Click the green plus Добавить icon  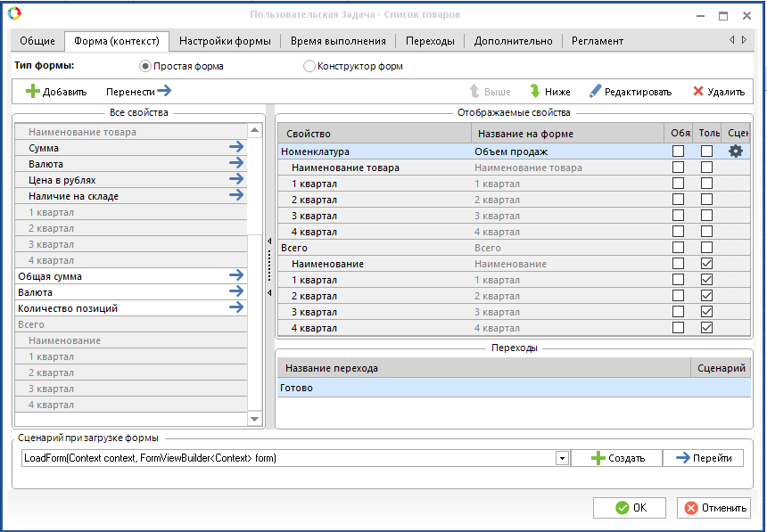[32, 92]
